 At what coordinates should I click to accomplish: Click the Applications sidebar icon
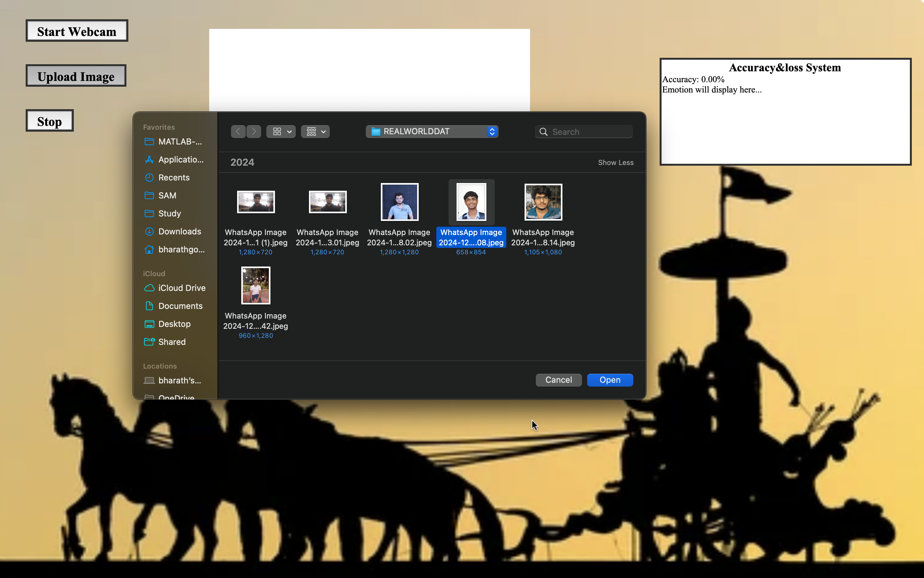tap(149, 159)
